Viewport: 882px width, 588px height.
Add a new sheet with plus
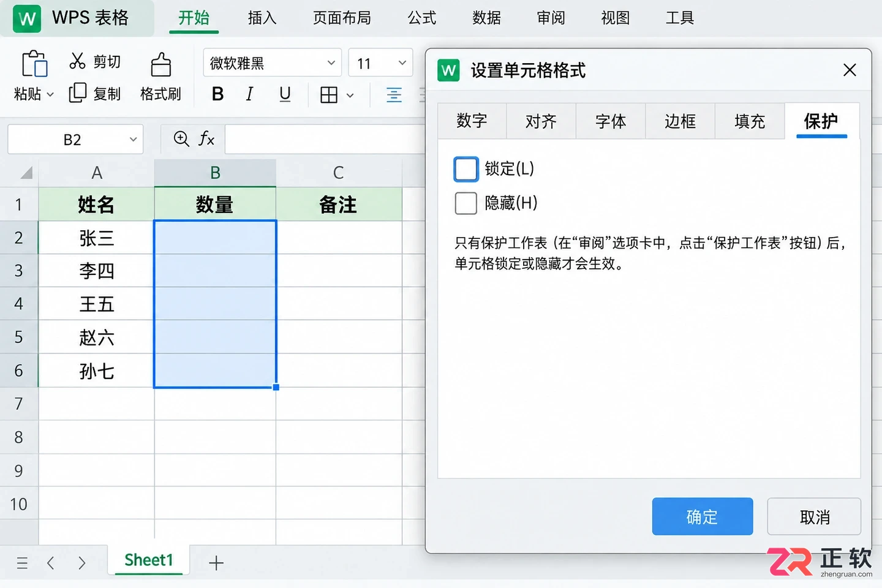216,563
